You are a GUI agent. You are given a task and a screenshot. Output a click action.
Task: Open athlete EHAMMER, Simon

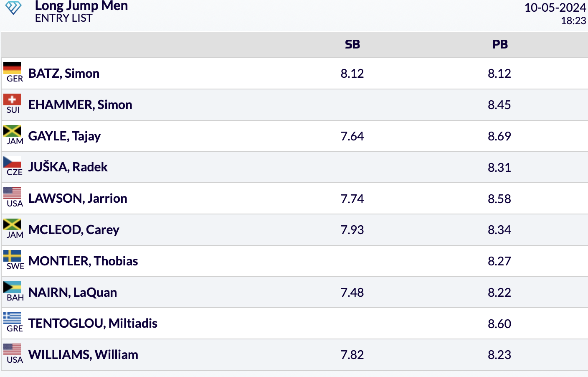coord(80,105)
